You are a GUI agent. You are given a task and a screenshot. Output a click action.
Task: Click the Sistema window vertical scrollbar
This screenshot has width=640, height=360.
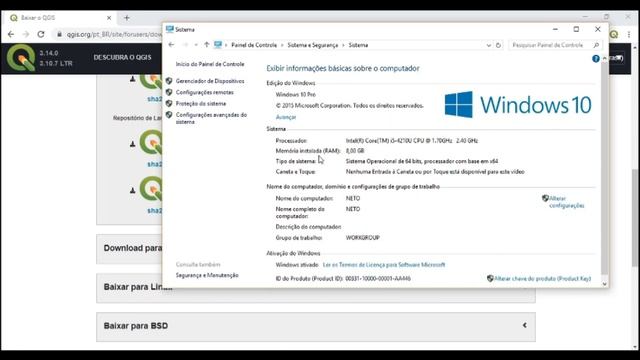pyautogui.click(x=604, y=169)
